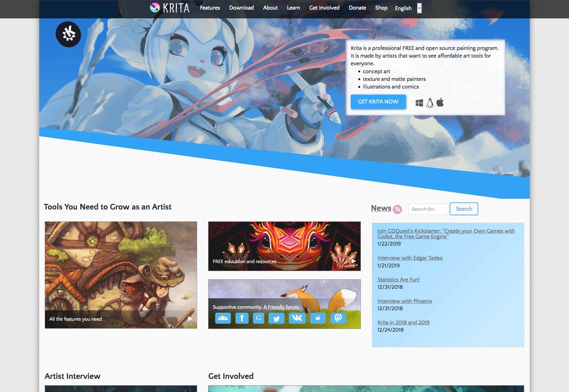Open Krita's Google Plus icon
Image resolution: width=569 pixels, height=392 pixels.
258,318
